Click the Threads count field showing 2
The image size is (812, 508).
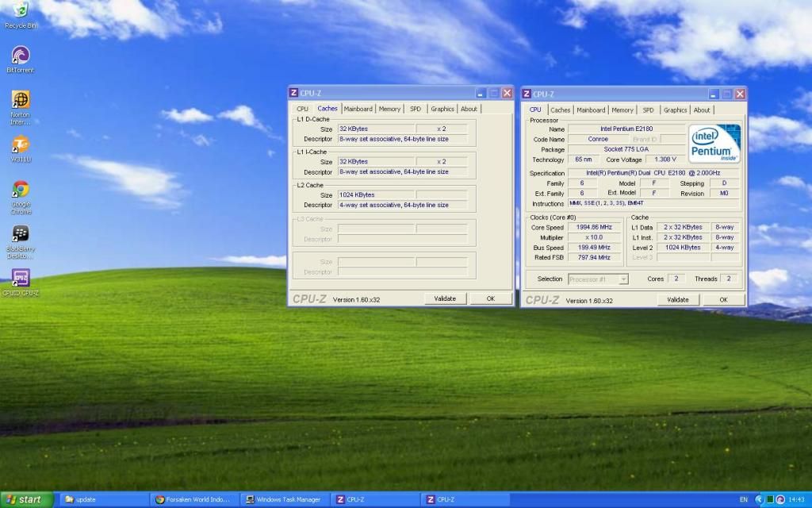729,279
